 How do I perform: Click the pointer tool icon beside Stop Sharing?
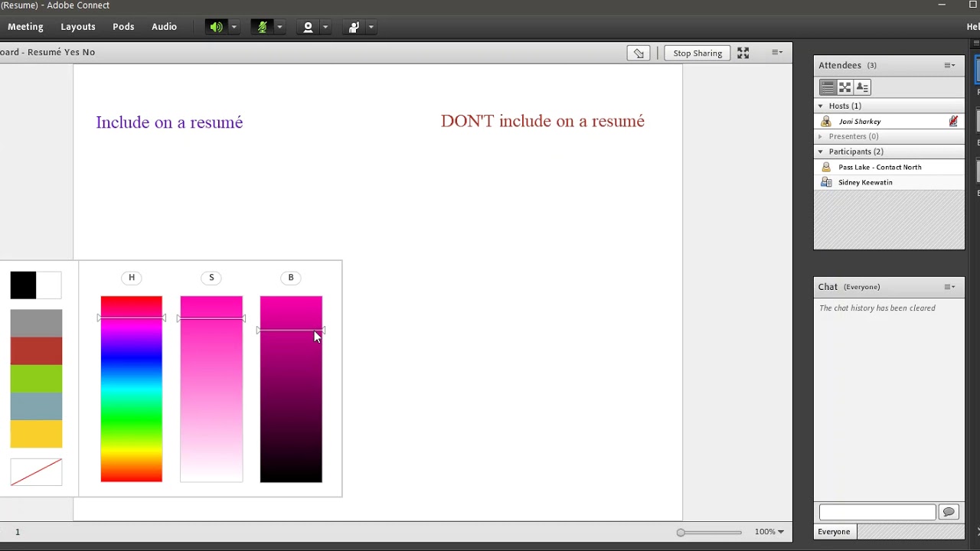pos(639,53)
